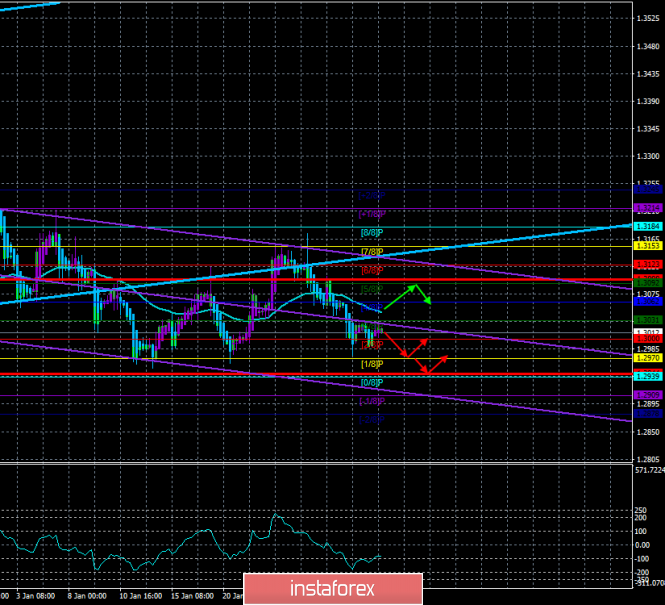Click the 1.2895 price axis label
This screenshot has width=665, height=605.
click(x=648, y=404)
